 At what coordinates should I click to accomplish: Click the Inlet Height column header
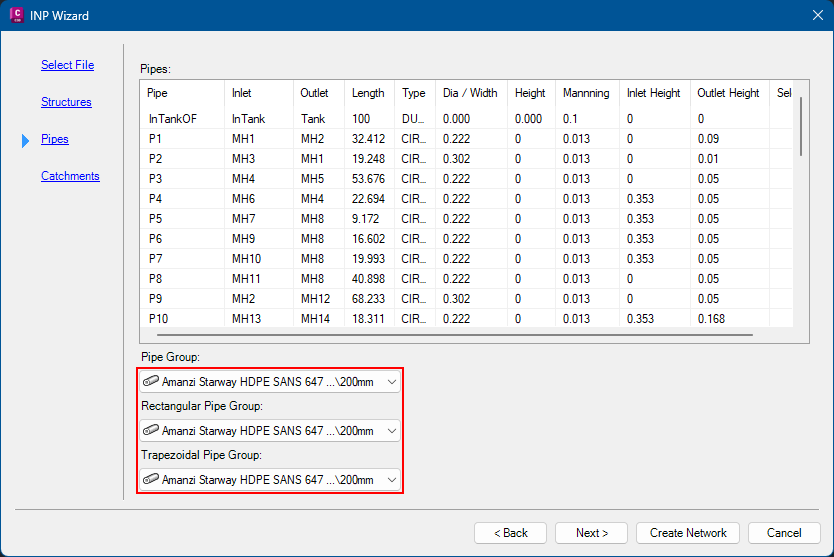tap(655, 93)
